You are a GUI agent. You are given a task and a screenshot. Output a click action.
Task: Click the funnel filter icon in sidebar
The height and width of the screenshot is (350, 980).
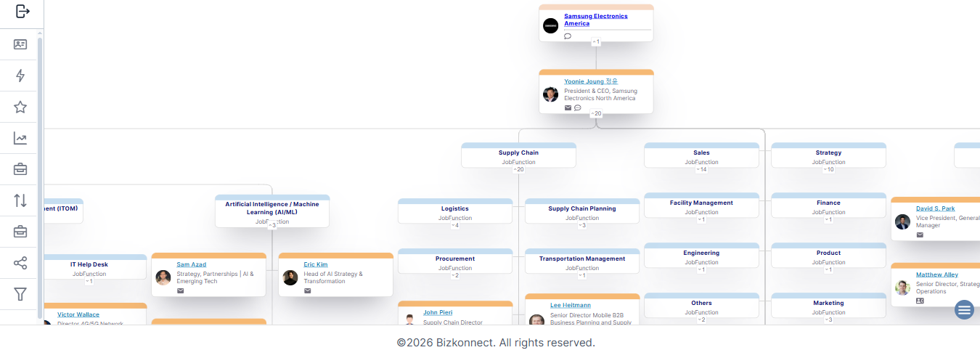pos(20,294)
